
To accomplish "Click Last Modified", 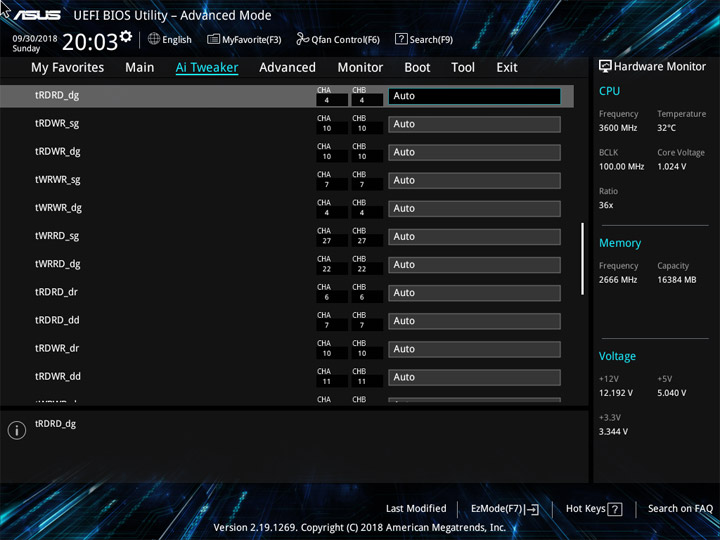I will point(416,509).
